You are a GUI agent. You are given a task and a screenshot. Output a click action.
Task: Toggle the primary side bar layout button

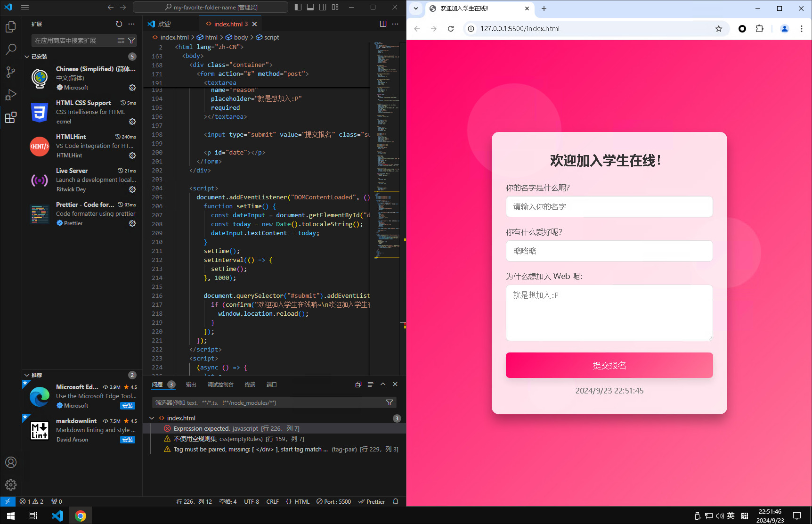tap(298, 7)
